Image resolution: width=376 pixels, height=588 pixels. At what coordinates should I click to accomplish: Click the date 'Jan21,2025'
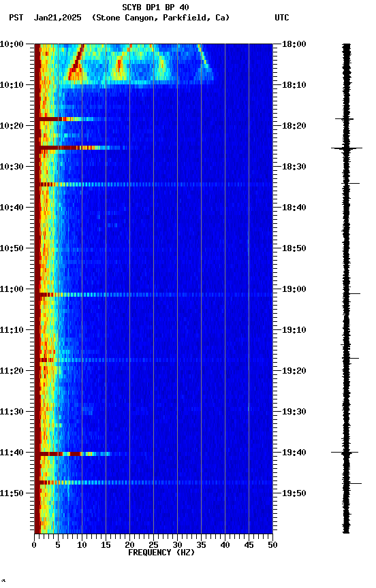click(57, 18)
